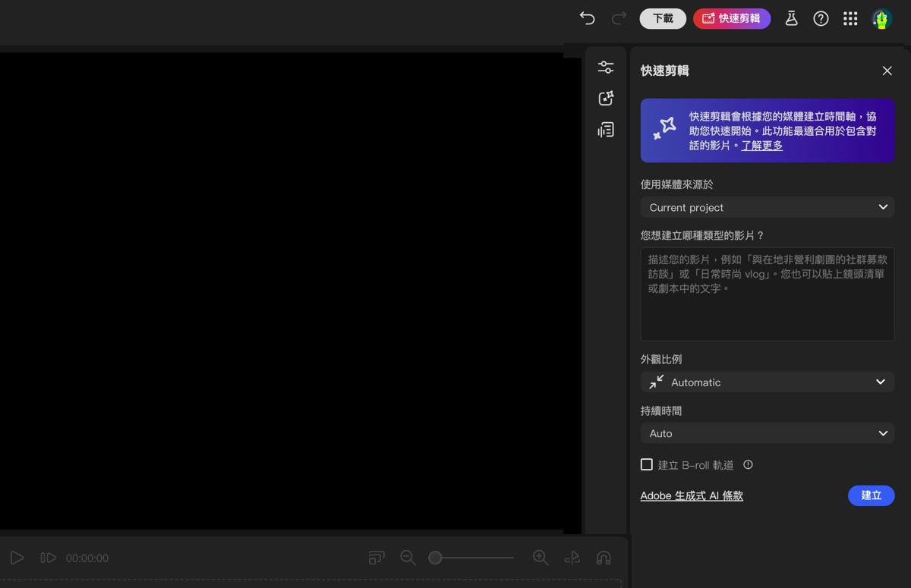Zoom in the timeline with magnifier icon
Image resolution: width=911 pixels, height=588 pixels.
click(541, 558)
